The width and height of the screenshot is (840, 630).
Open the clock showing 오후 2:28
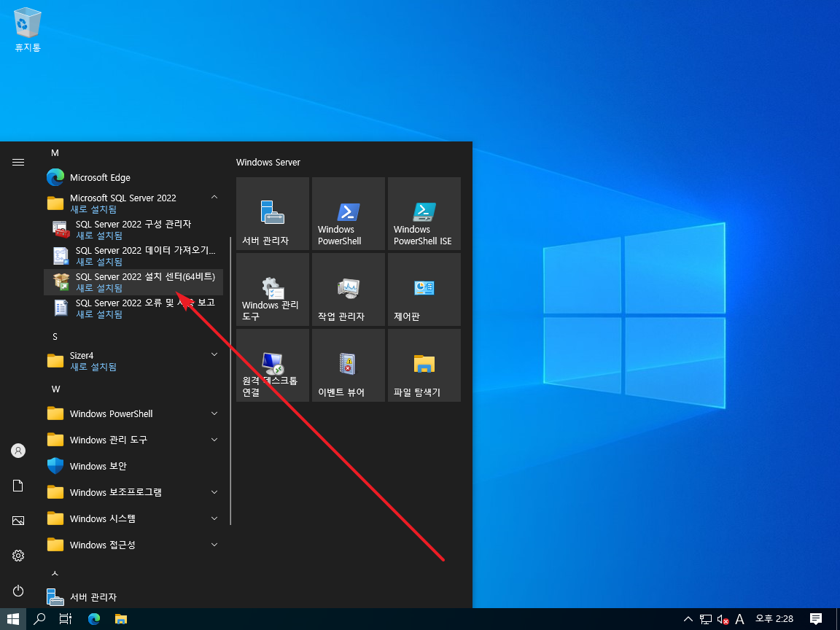click(x=774, y=619)
